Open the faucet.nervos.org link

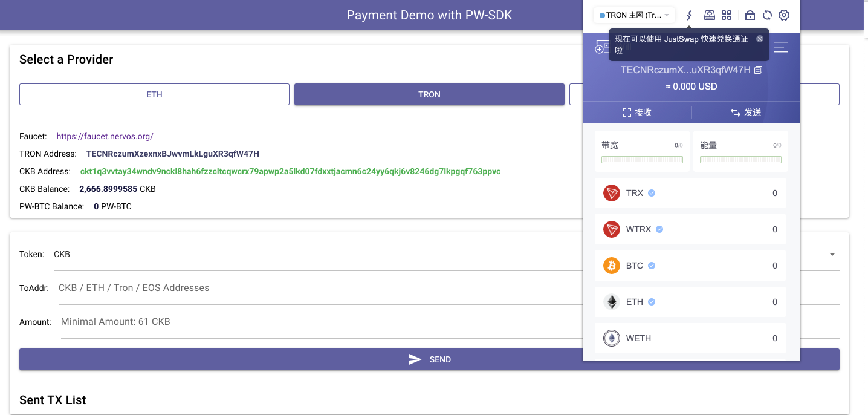tap(105, 137)
